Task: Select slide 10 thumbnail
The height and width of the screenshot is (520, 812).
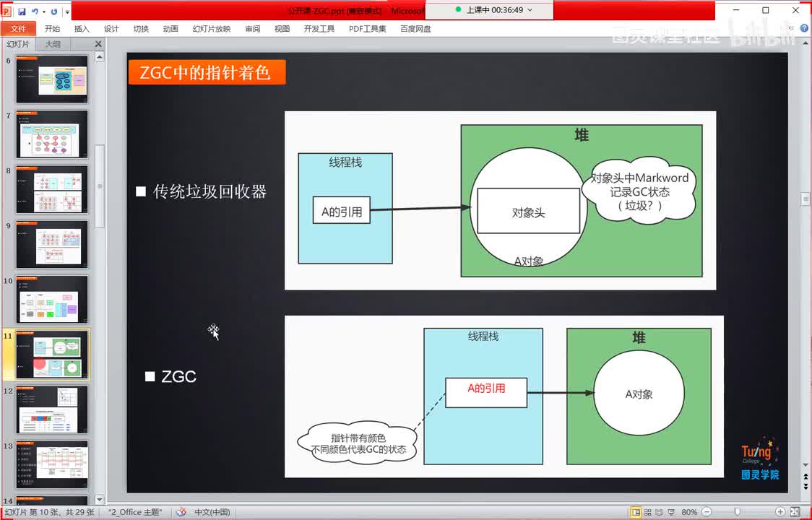Action: 52,300
